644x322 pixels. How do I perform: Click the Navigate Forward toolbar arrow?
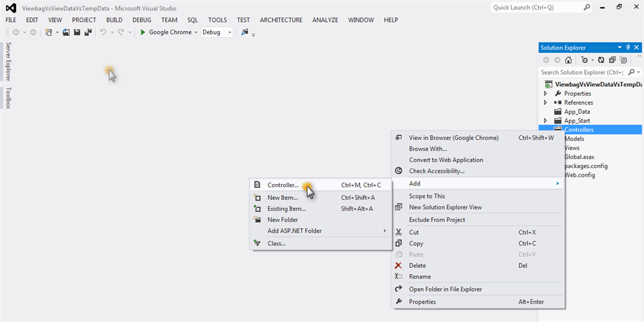(x=33, y=32)
